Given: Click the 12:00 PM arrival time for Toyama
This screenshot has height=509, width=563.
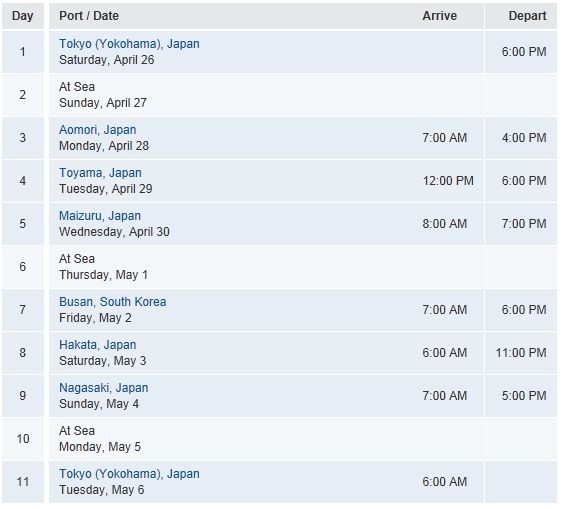Looking at the screenshot, I should (x=448, y=181).
